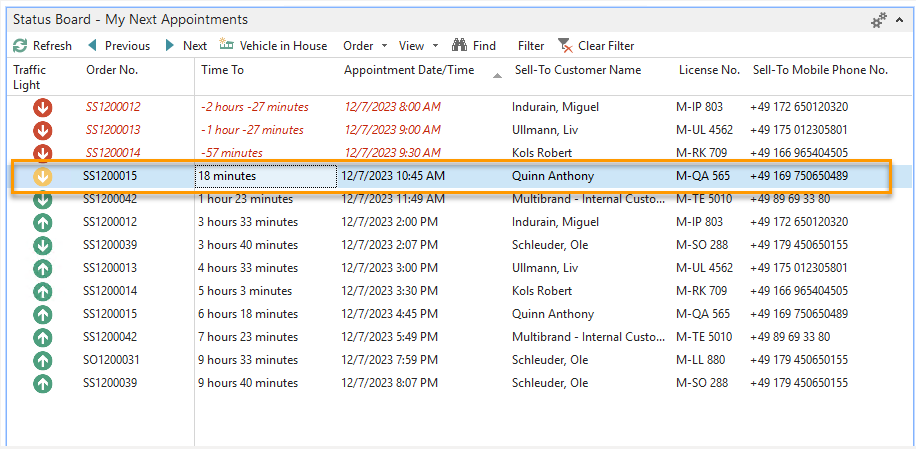This screenshot has width=916, height=449.
Task: Go to Previous appointment arrow
Action: (x=93, y=46)
